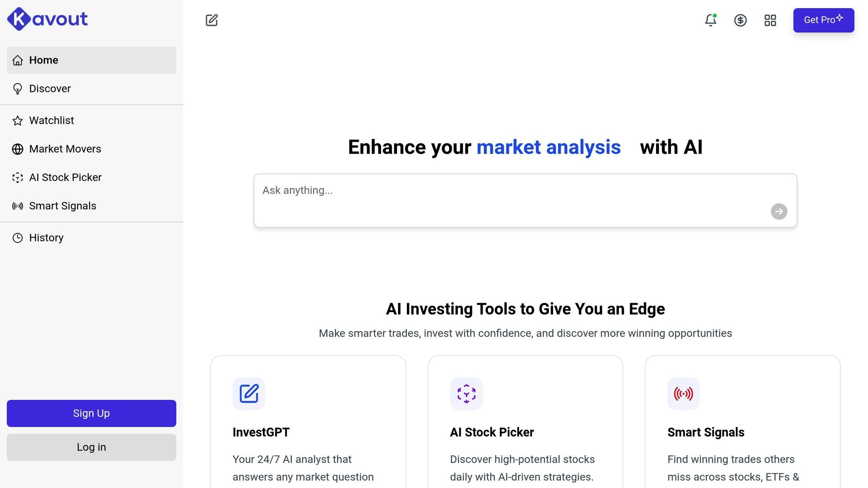Click the AI Stock Picker card icon
This screenshot has height=488, width=868.
tap(466, 394)
